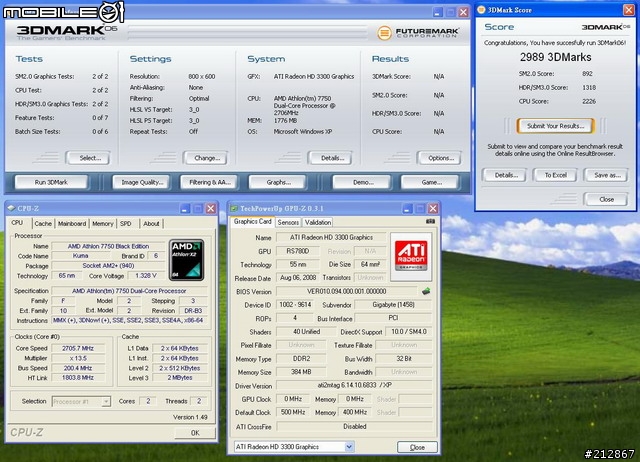Click the Futuremark logo icon in 3DMark
Image resolution: width=640 pixels, height=462 pixels.
pyautogui.click(x=384, y=33)
